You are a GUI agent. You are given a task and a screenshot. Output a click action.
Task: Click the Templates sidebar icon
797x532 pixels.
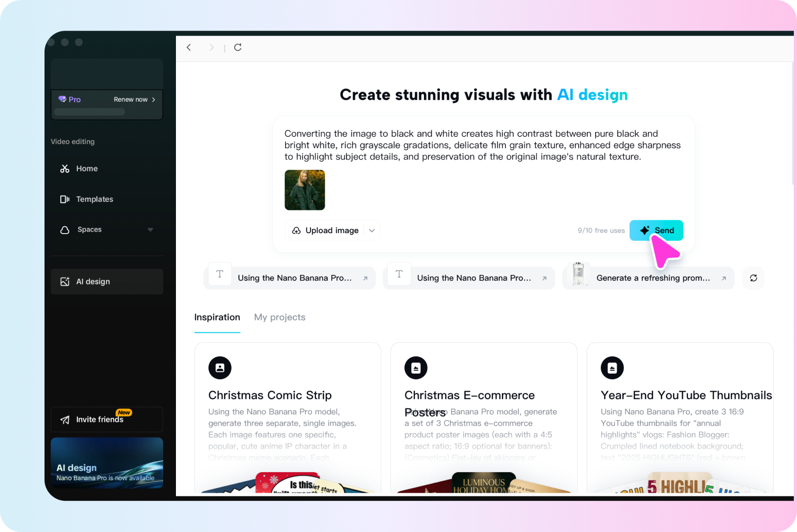pyautogui.click(x=65, y=199)
